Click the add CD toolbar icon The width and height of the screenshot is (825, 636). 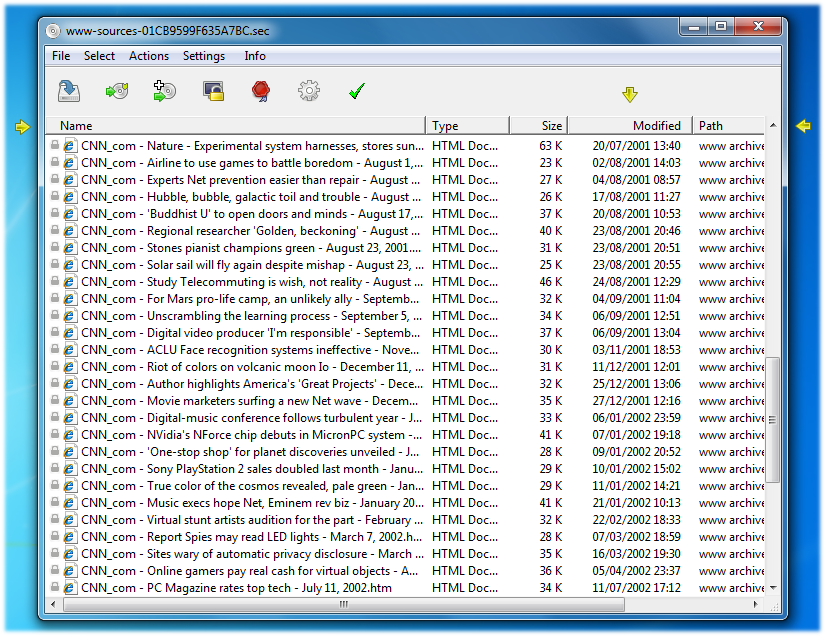115,90
